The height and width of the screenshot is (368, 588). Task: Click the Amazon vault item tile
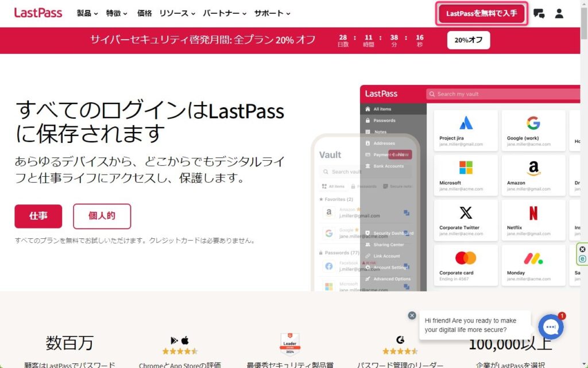[533, 175]
